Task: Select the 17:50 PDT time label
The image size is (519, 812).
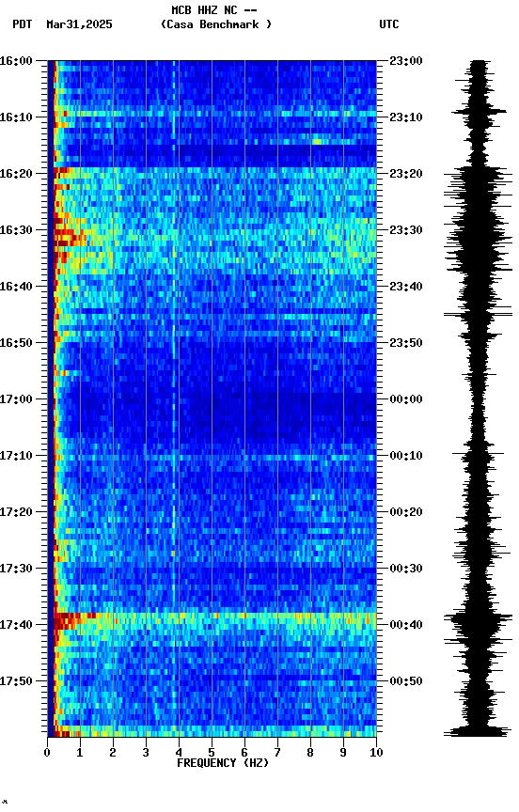Action: 16,681
